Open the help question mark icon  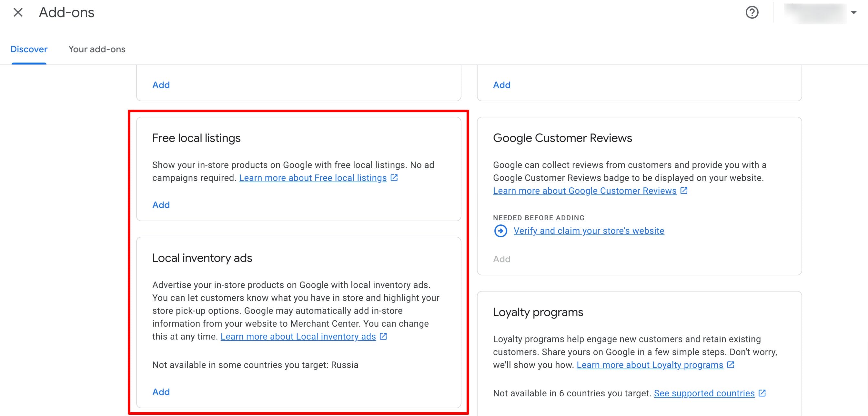pos(752,13)
